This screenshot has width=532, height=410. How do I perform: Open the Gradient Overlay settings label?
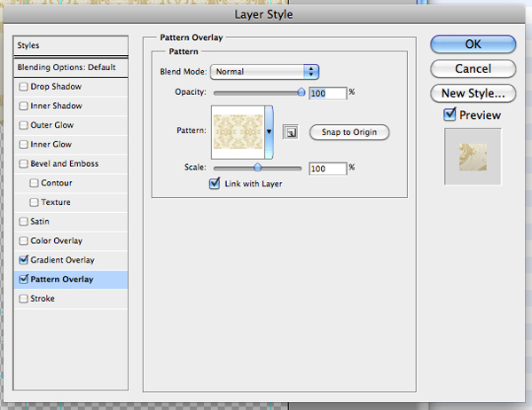(62, 260)
